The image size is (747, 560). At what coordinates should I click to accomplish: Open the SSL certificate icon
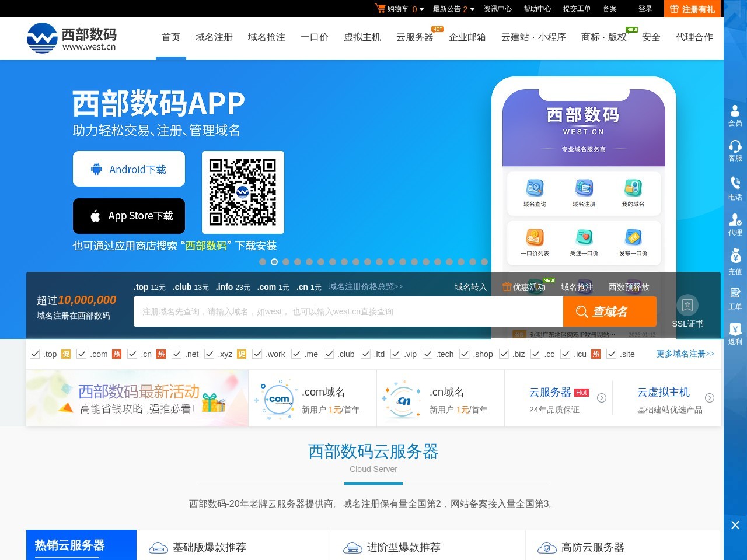click(687, 305)
